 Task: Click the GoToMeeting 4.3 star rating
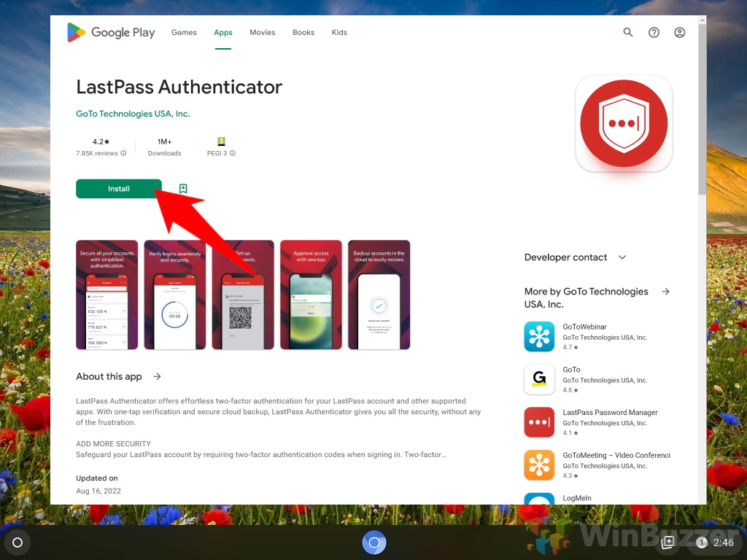tap(570, 475)
